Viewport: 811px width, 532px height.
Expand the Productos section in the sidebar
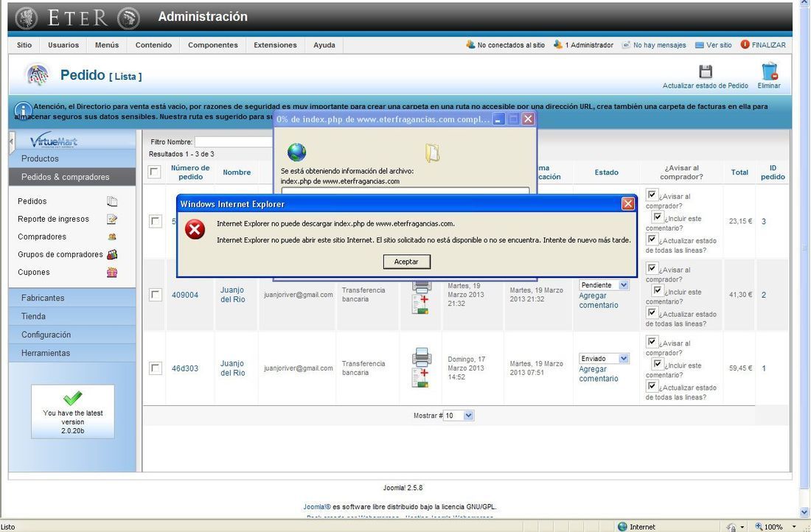[x=72, y=158]
